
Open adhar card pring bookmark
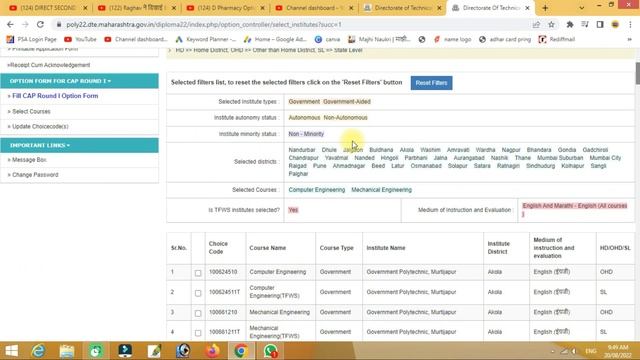[x=505, y=39]
